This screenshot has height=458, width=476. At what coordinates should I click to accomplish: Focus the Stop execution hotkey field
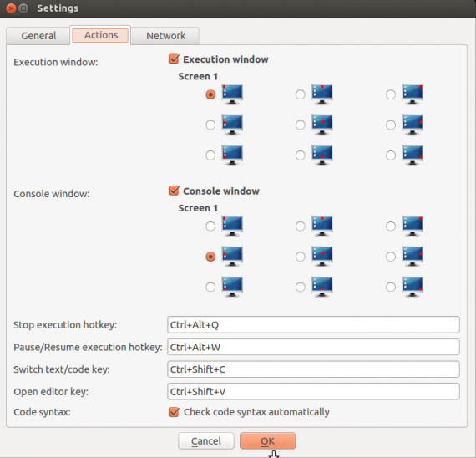click(x=313, y=324)
